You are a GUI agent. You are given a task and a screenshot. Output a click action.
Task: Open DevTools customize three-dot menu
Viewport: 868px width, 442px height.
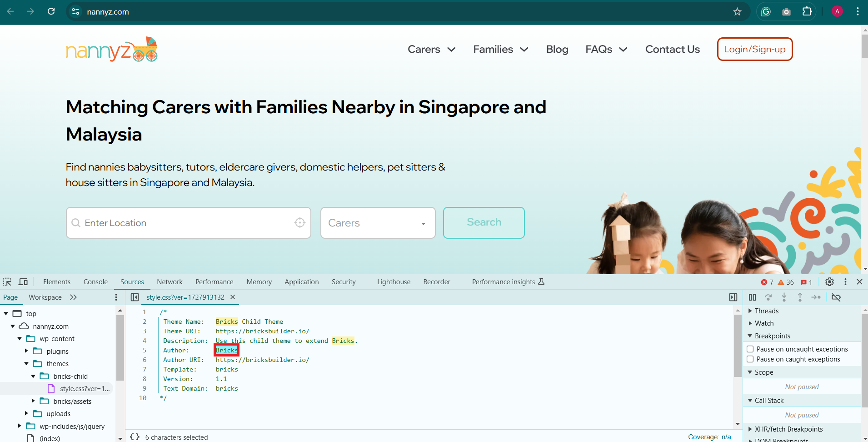pos(845,282)
